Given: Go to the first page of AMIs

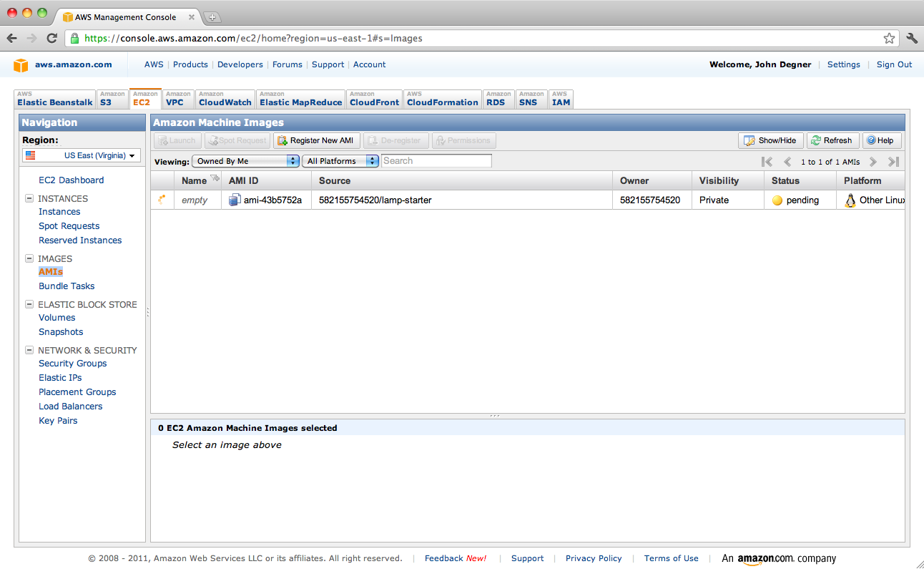Looking at the screenshot, I should click(x=767, y=162).
